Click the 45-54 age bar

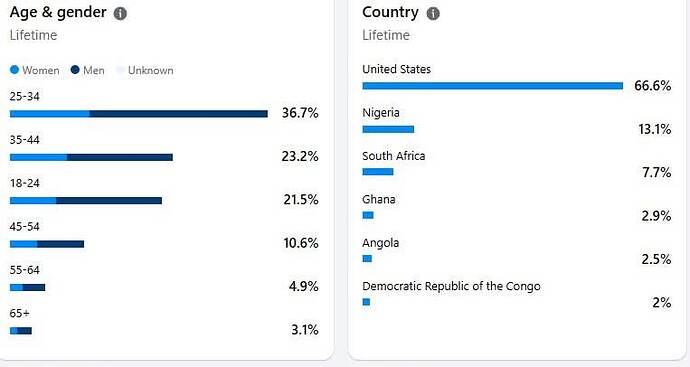(47, 244)
